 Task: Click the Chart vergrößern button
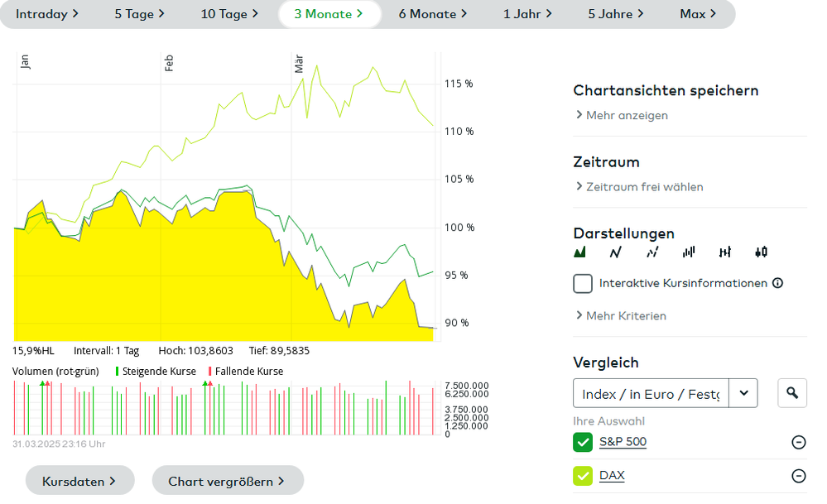tap(228, 481)
